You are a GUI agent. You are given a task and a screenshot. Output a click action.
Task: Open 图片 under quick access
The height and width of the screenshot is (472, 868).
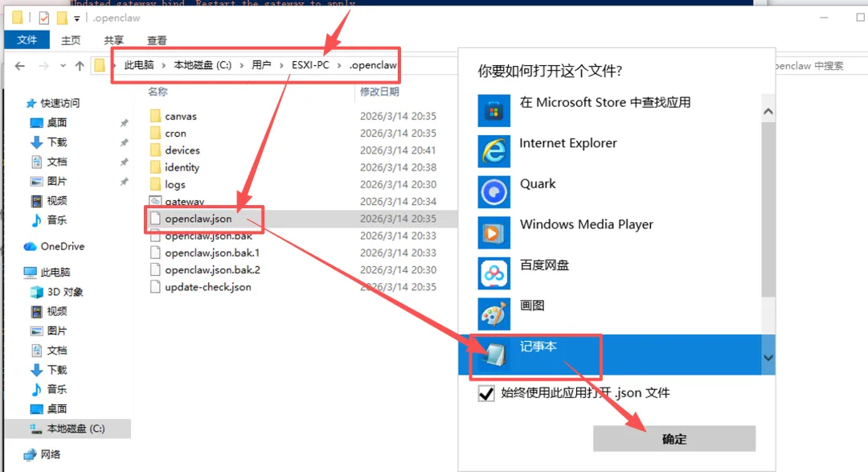click(56, 181)
